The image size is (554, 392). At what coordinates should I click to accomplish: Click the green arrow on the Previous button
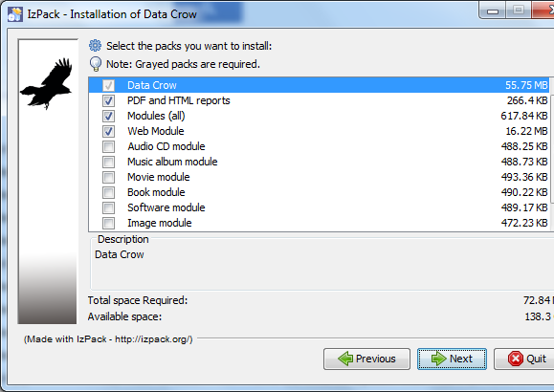(345, 359)
